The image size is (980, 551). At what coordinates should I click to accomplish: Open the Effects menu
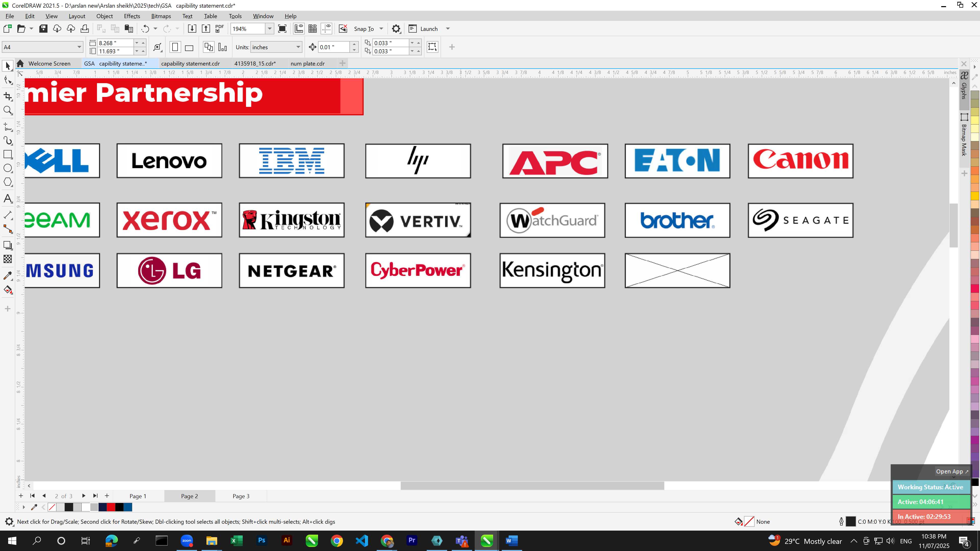coord(132,16)
